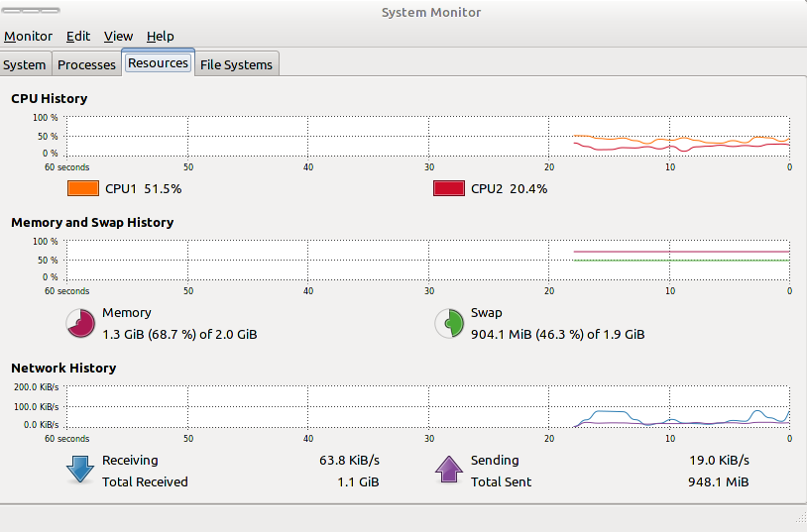The height and width of the screenshot is (532, 807).
Task: Open the red CPU2 color picker
Action: click(449, 188)
